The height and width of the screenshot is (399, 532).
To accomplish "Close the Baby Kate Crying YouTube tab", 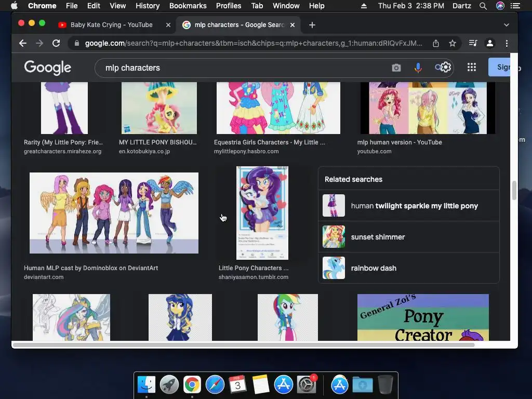I will pos(168,25).
